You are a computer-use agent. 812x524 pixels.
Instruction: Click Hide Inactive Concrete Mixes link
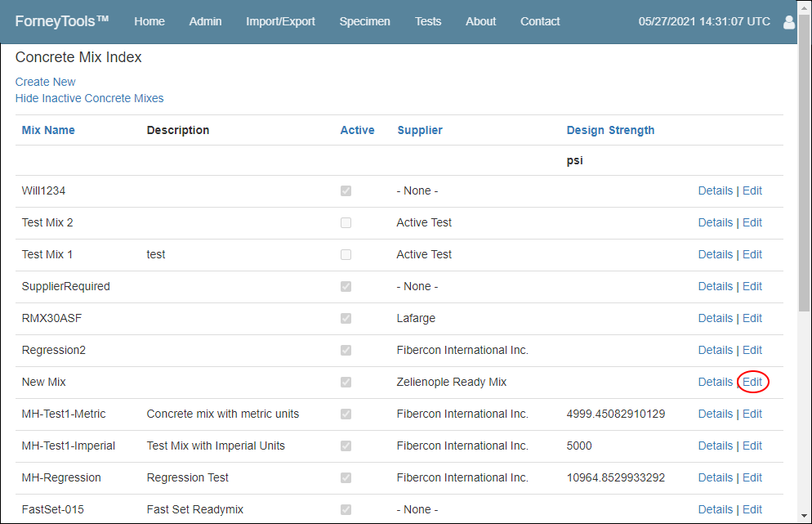(90, 98)
